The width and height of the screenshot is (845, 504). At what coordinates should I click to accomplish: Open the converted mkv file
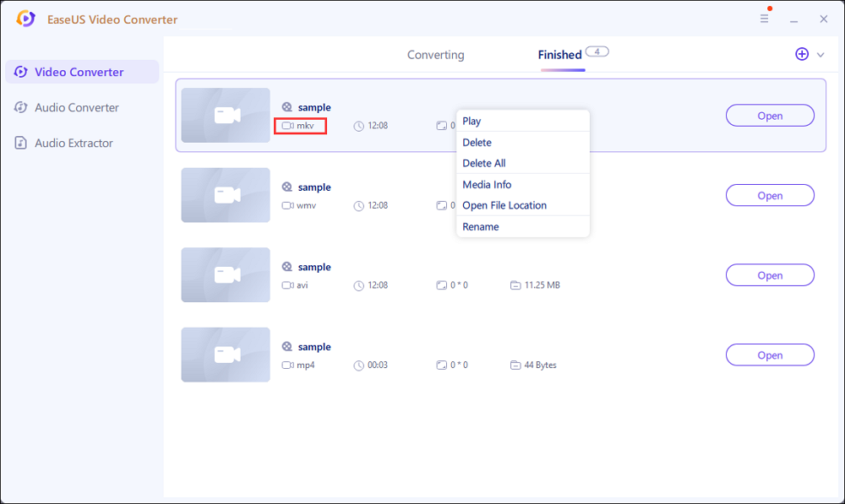(x=769, y=116)
